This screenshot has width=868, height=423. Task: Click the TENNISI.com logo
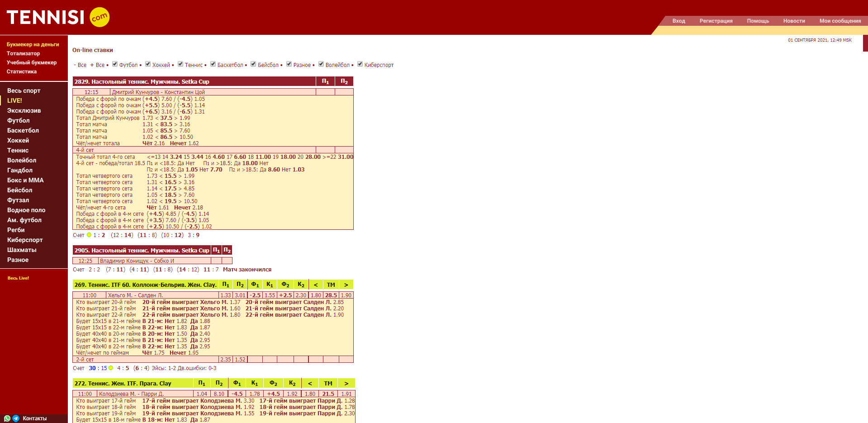tap(58, 17)
